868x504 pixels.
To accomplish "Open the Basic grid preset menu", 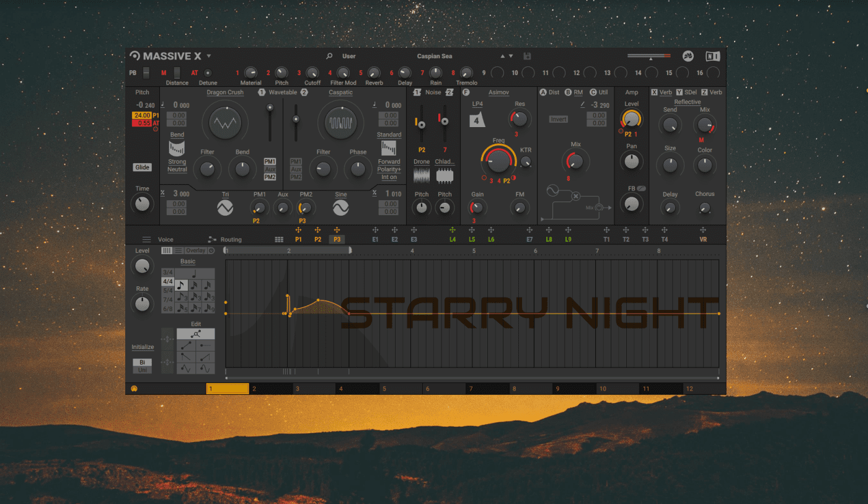I will click(188, 262).
